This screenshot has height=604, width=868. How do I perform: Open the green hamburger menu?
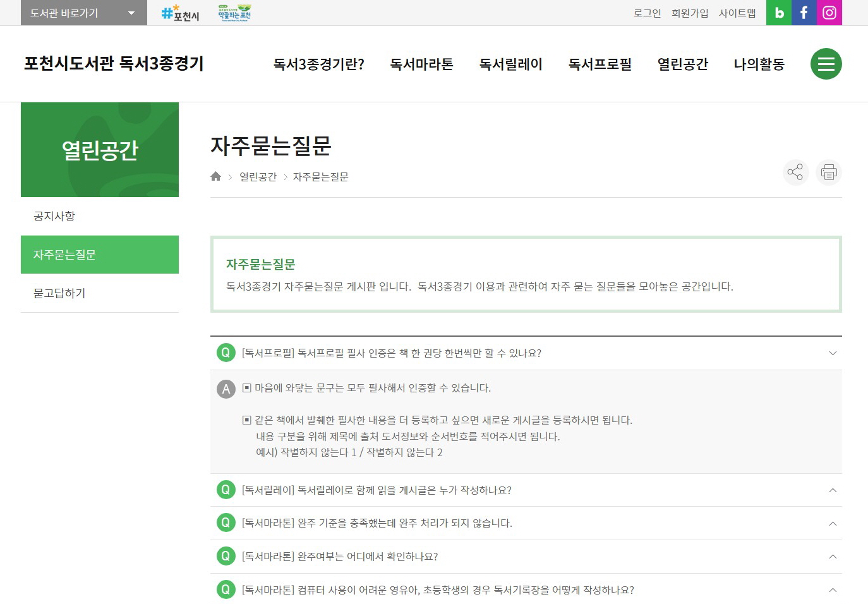coord(826,63)
